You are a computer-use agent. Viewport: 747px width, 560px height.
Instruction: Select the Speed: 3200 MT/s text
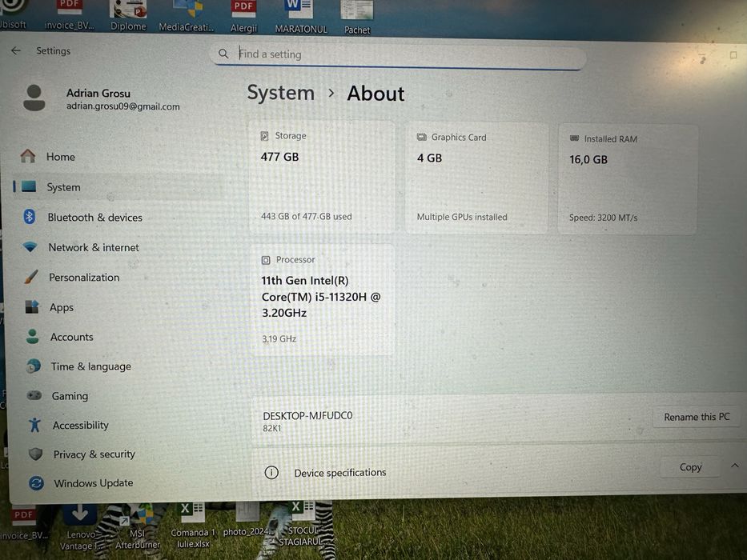(603, 218)
